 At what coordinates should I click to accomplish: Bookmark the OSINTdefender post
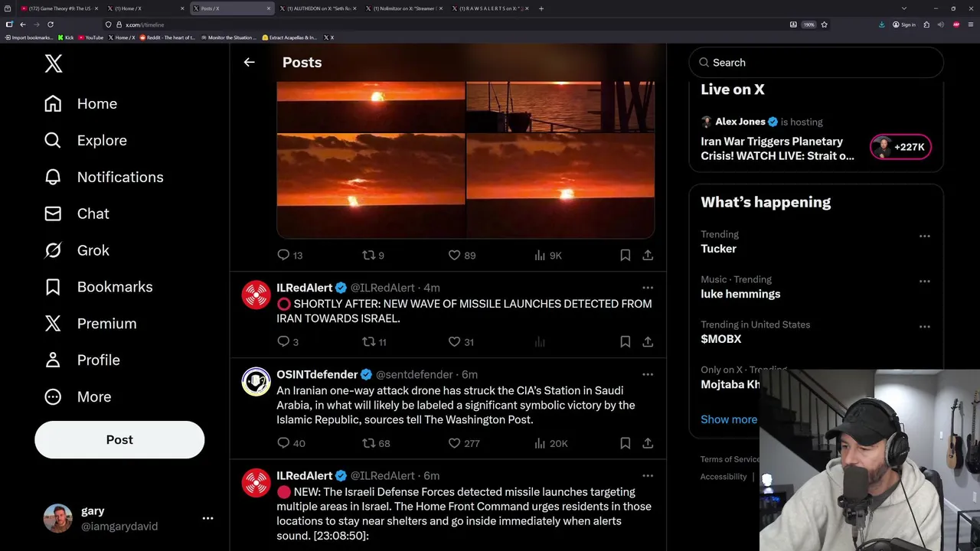click(x=626, y=443)
